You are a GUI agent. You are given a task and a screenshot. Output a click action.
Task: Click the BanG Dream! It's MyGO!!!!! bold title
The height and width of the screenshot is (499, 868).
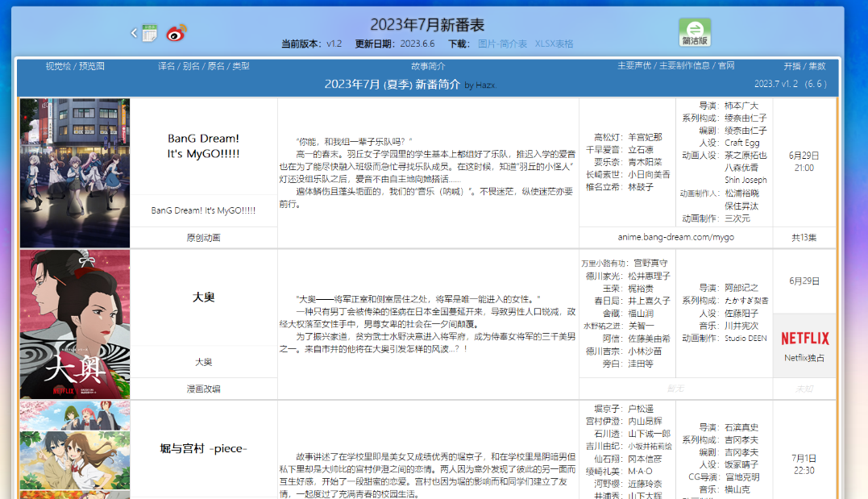(x=204, y=146)
